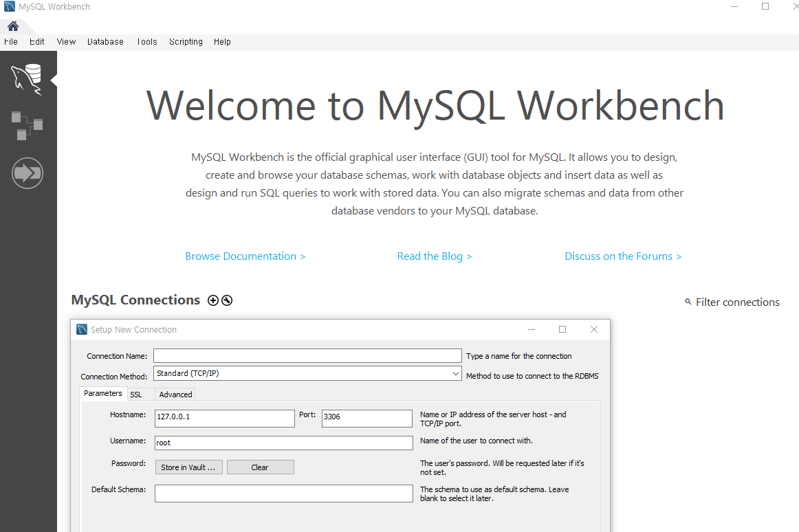Select the MySQL connections dolphin sidebar icon
The height and width of the screenshot is (532, 799).
coord(27,80)
